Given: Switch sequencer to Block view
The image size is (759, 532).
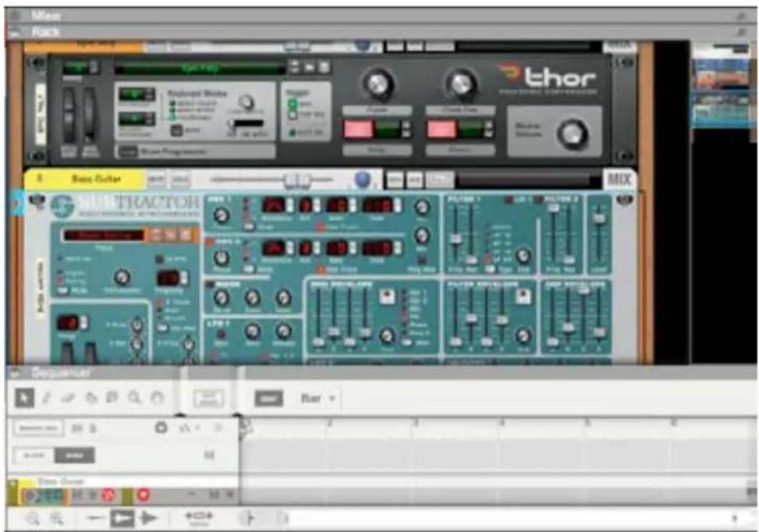Looking at the screenshot, I should 34,456.
